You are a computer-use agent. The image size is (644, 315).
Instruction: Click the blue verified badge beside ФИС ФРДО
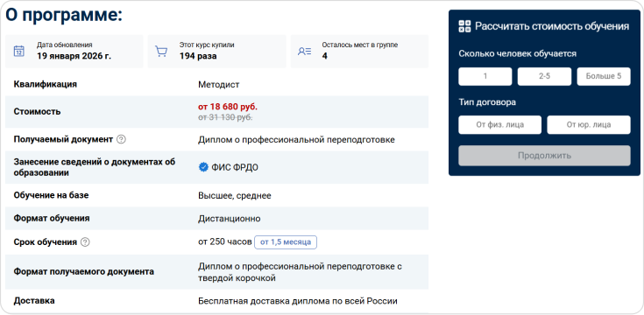[x=203, y=167]
